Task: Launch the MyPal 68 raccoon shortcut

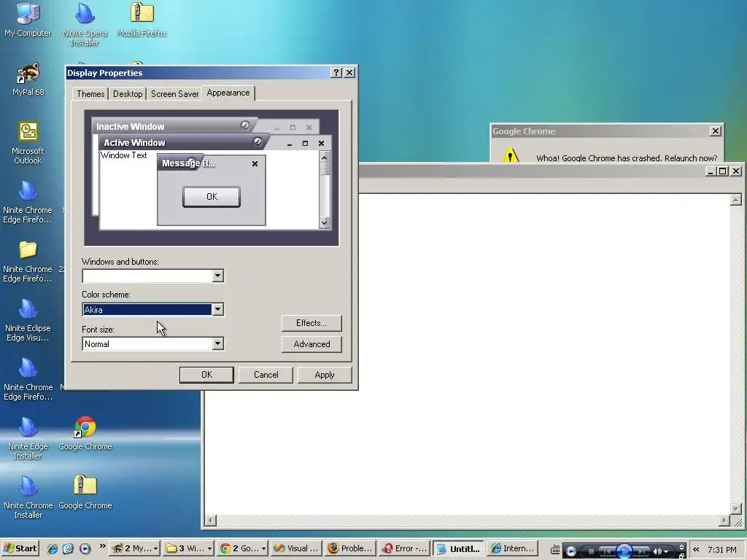Action: pyautogui.click(x=28, y=79)
